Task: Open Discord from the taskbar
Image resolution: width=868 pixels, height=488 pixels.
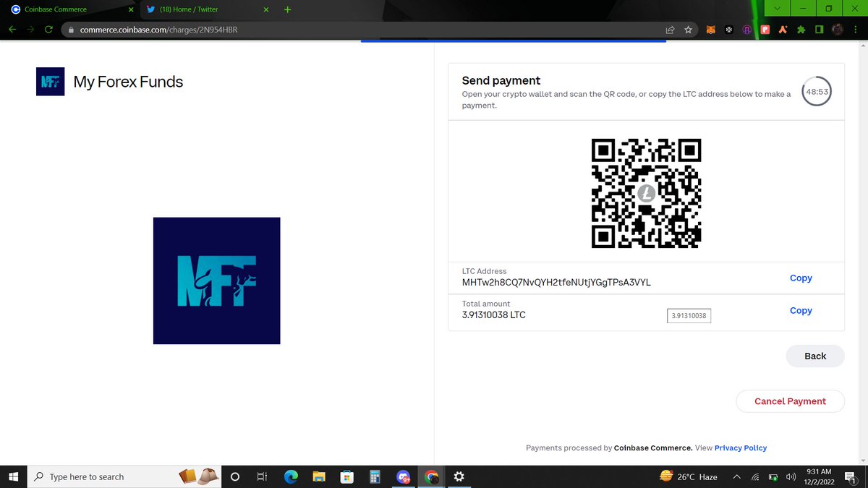Action: click(x=403, y=476)
